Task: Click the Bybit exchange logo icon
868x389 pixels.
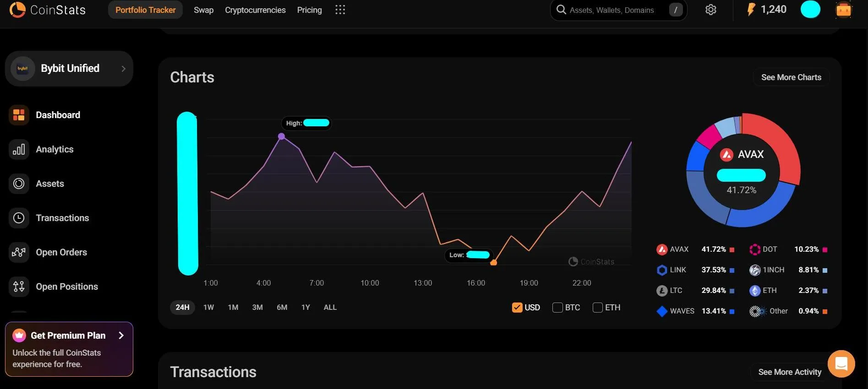Action: [22, 69]
